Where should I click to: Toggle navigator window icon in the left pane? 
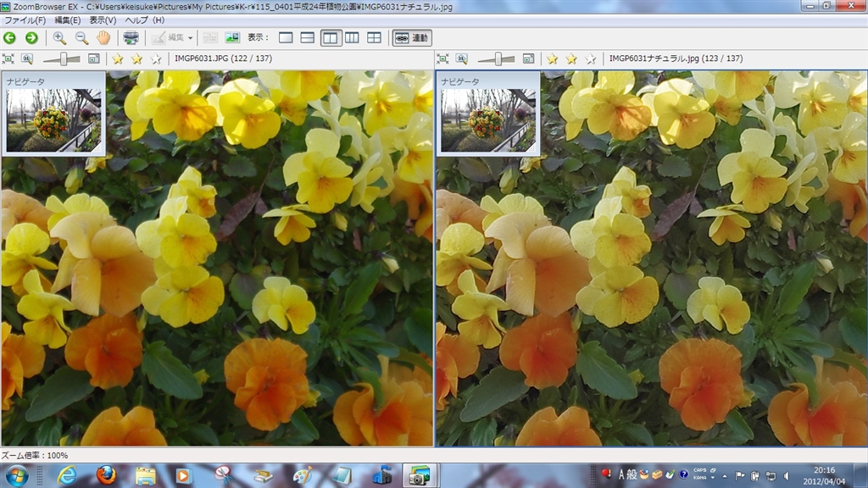[93, 58]
